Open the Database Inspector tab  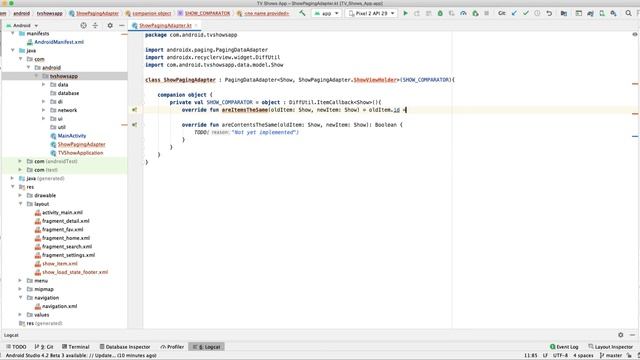point(125,347)
